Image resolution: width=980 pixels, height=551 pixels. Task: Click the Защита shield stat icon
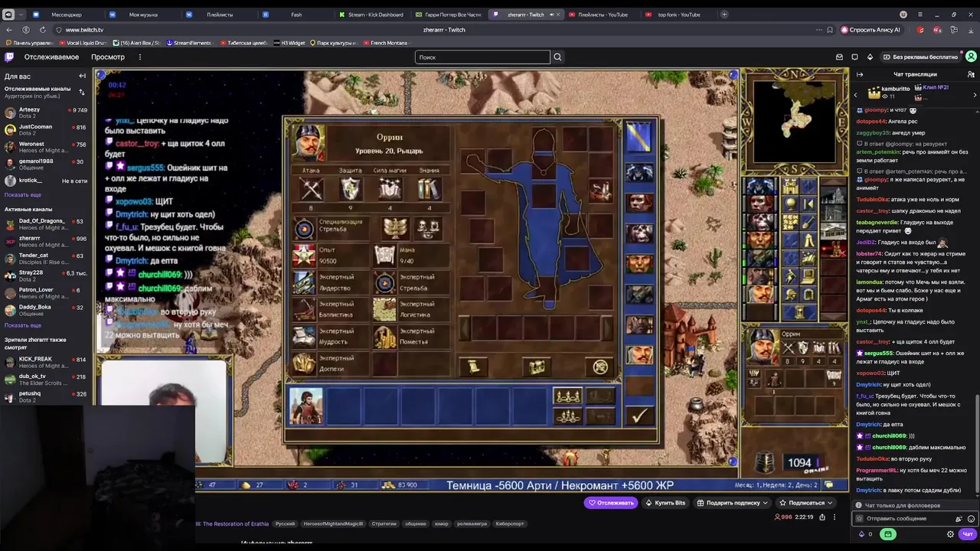tap(350, 188)
